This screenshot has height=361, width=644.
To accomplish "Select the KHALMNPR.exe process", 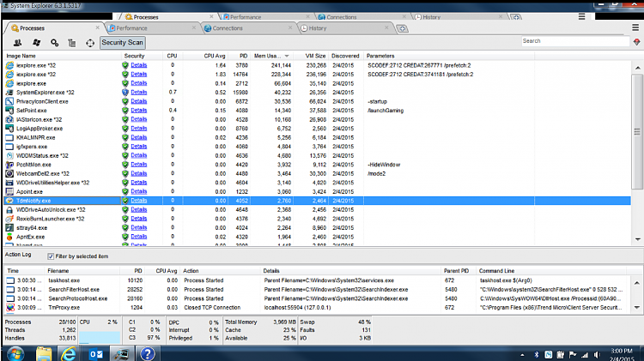I will 317,137.
